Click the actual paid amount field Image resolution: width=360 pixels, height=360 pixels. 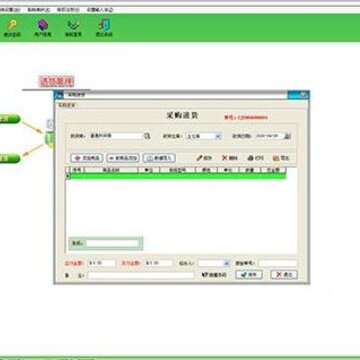[x=158, y=263]
